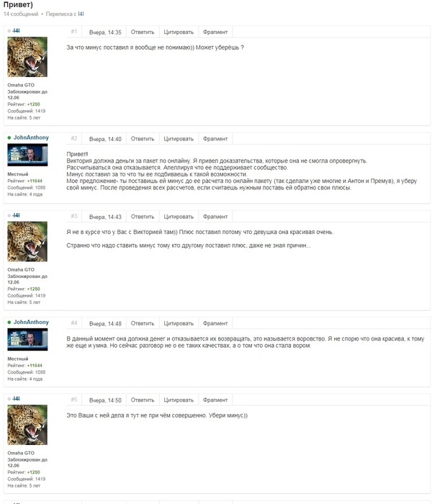Click message number #4 permalink
The image size is (432, 504).
74,323
